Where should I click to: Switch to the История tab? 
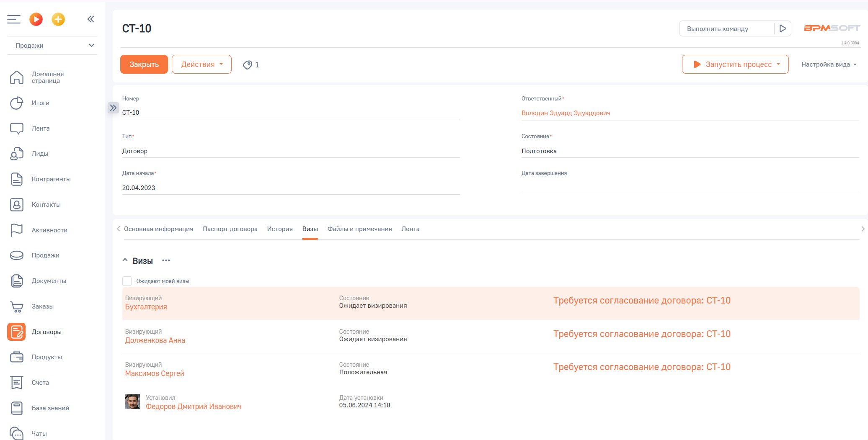[x=280, y=229]
